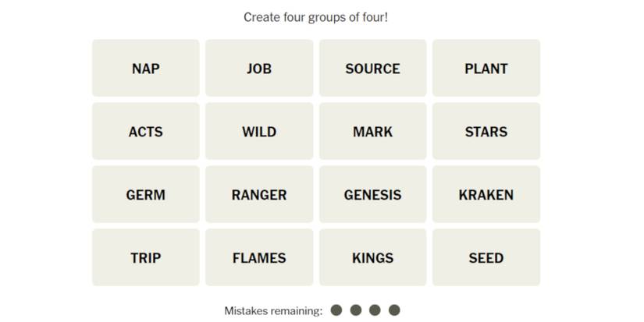Image resolution: width=644 pixels, height=322 pixels.
Task: Pick the PLANT word tile
Action: [x=486, y=69]
